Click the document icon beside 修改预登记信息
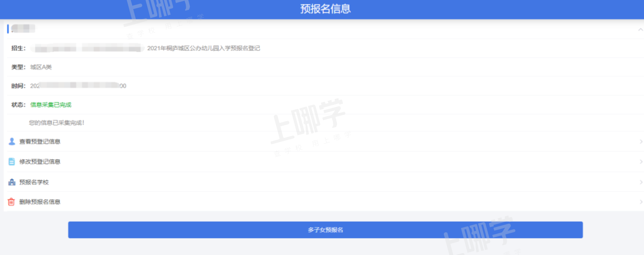The width and height of the screenshot is (644, 255). 12,162
